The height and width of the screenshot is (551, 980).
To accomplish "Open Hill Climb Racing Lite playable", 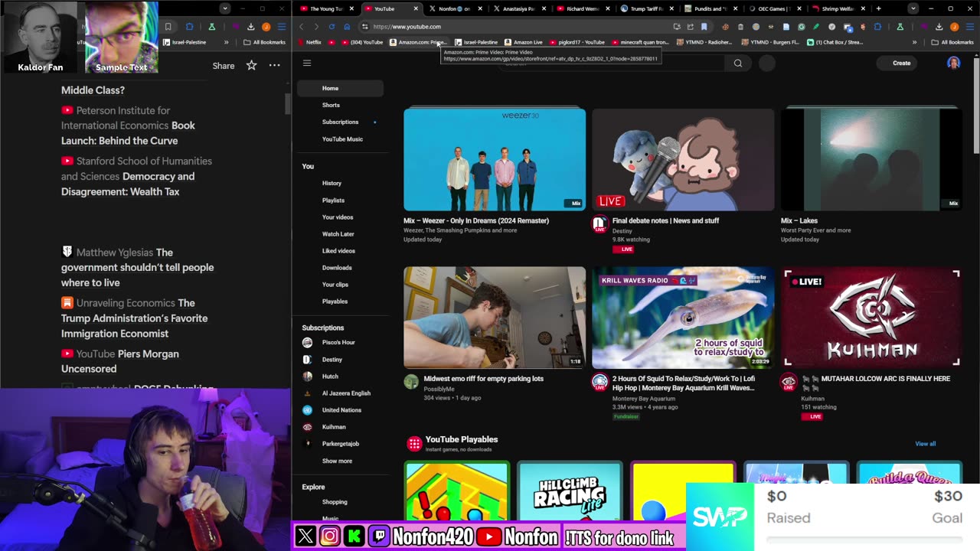I will point(570,491).
